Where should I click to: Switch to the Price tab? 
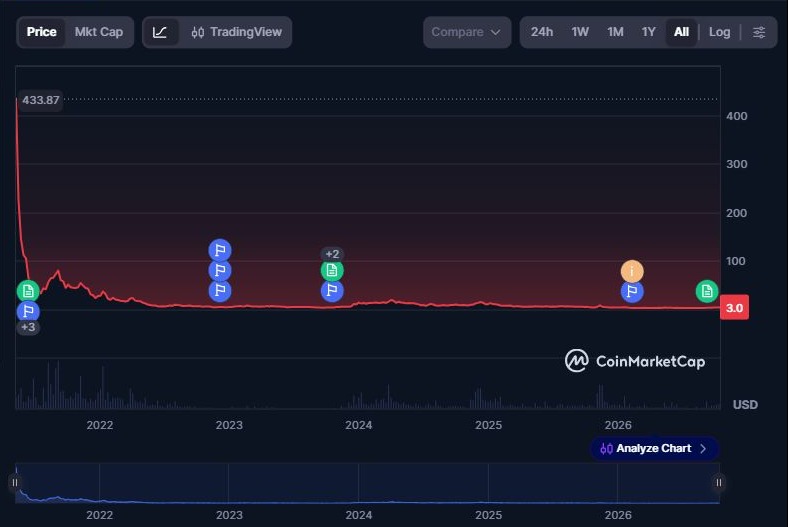(41, 32)
